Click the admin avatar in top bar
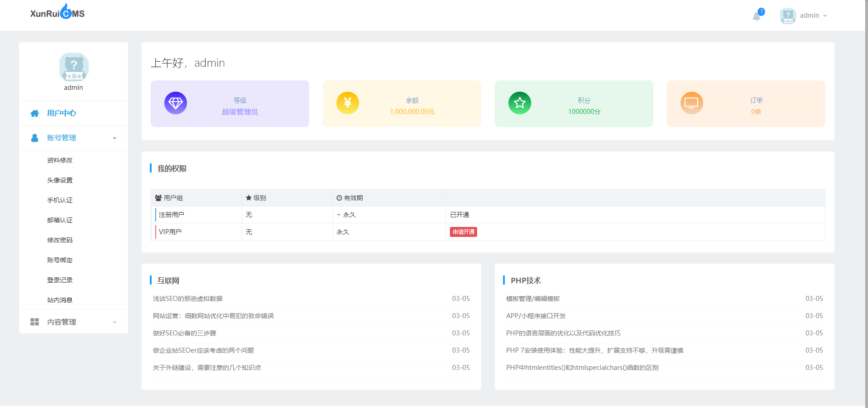 pyautogui.click(x=788, y=15)
